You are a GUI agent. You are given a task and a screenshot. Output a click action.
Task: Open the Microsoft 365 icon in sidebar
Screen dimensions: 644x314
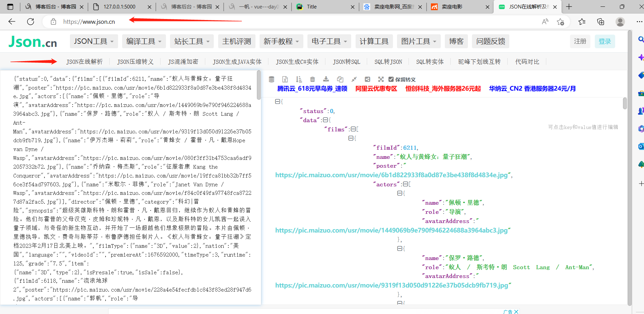(x=641, y=129)
